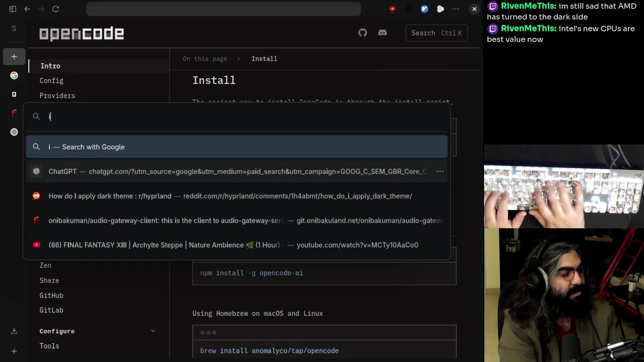Open a new tab with the top plus button
The width and height of the screenshot is (644, 362).
pos(14,56)
